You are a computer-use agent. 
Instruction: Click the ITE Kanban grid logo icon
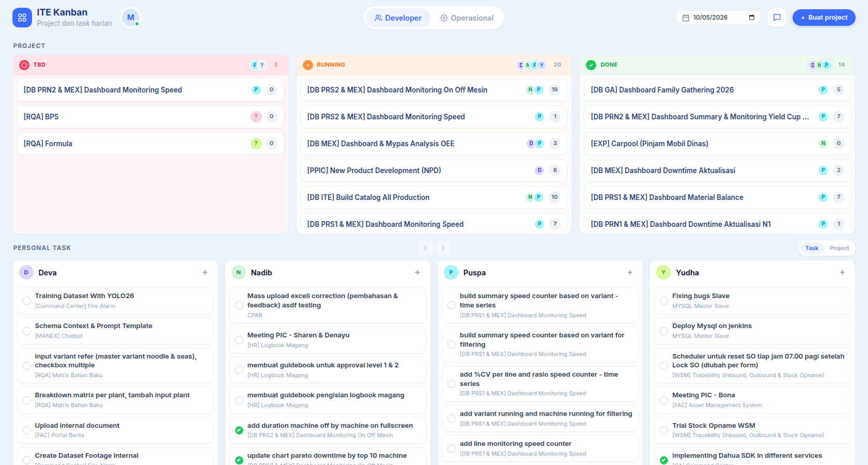coord(22,18)
